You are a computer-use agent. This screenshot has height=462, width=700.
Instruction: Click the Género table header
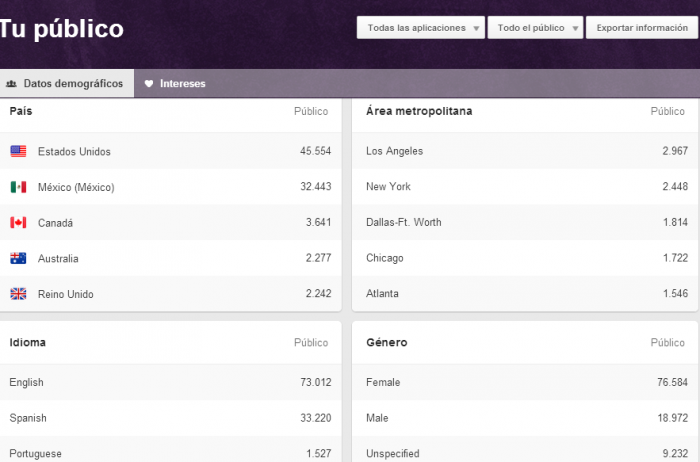387,343
